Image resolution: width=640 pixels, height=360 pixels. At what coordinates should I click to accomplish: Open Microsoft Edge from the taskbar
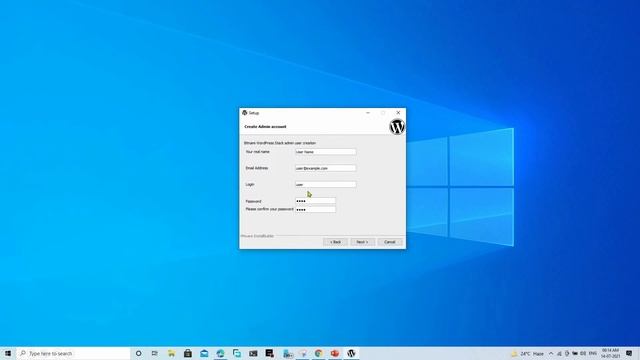tap(220, 353)
